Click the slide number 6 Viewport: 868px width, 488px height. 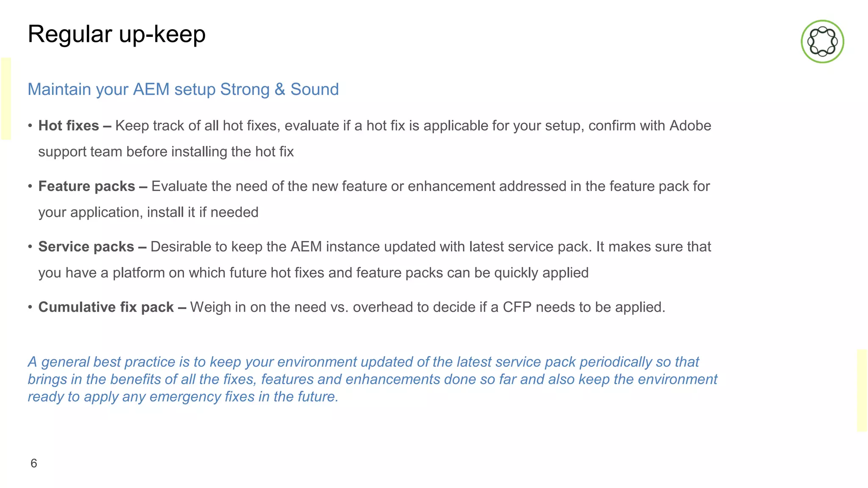point(34,463)
